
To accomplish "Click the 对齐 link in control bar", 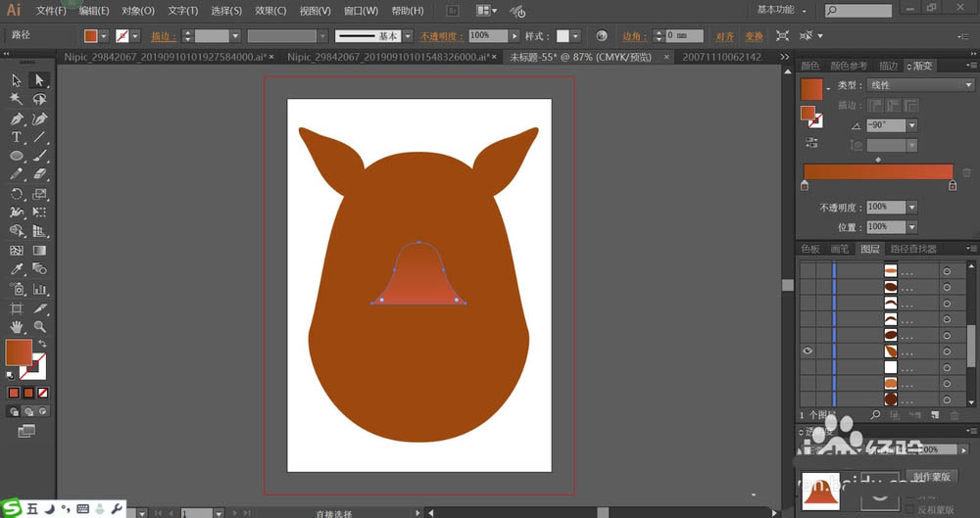I will pyautogui.click(x=725, y=36).
